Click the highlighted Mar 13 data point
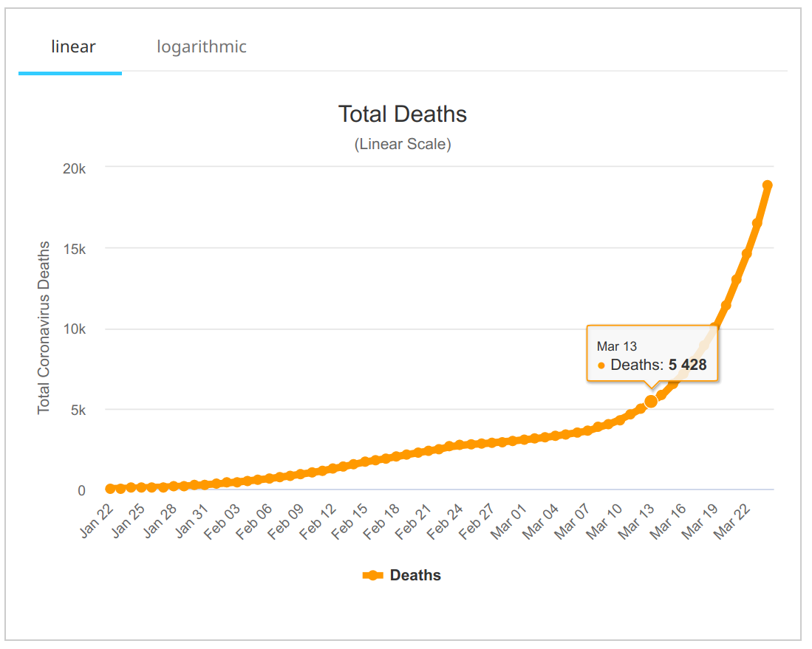Image resolution: width=812 pixels, height=649 pixels. coord(651,401)
